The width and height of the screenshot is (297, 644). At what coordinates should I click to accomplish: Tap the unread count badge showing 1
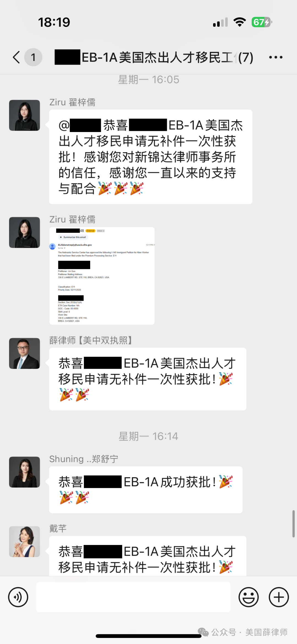pyautogui.click(x=33, y=57)
